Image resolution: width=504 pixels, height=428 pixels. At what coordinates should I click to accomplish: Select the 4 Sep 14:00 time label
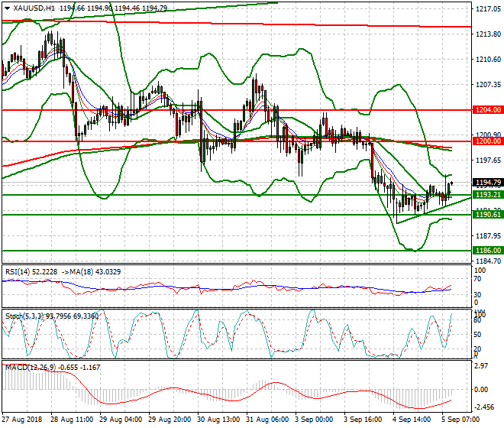[x=412, y=420]
